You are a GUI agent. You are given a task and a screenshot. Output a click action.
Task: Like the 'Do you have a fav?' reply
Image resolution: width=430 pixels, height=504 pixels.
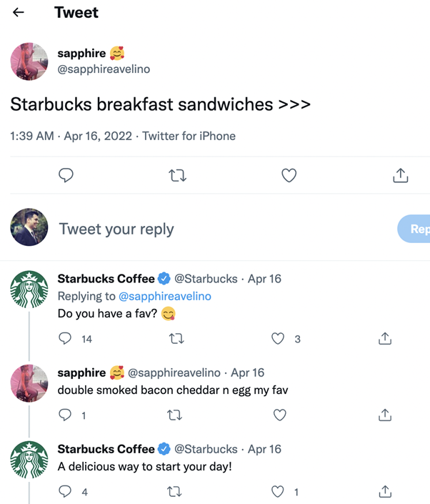coord(279,339)
